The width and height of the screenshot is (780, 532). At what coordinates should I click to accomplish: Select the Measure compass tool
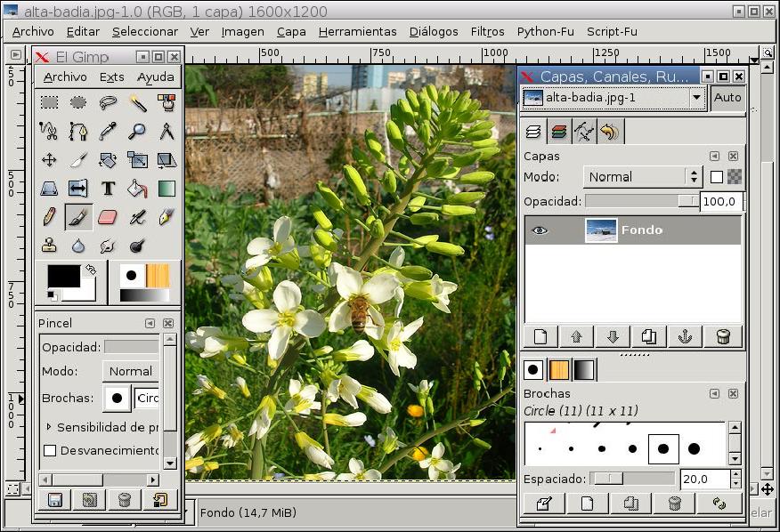167,132
